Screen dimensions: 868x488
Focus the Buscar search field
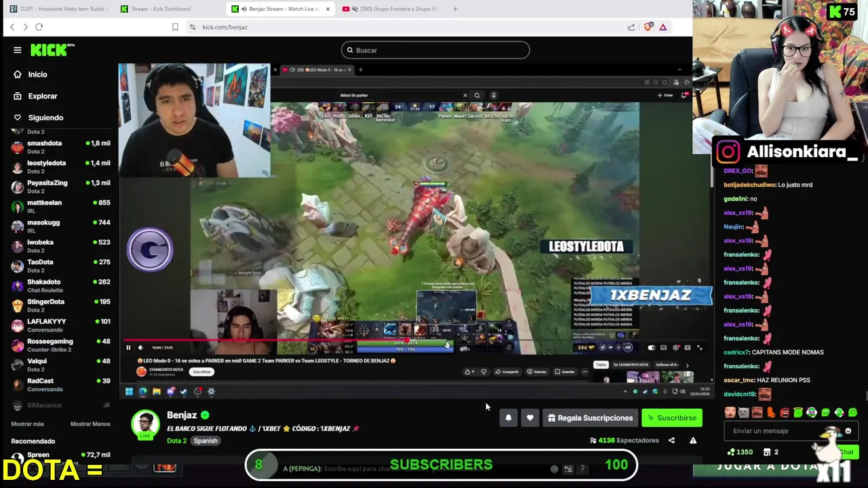(x=435, y=50)
